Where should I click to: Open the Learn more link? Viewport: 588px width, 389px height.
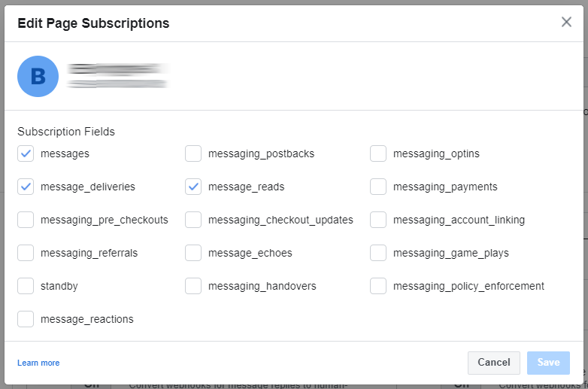tap(38, 363)
